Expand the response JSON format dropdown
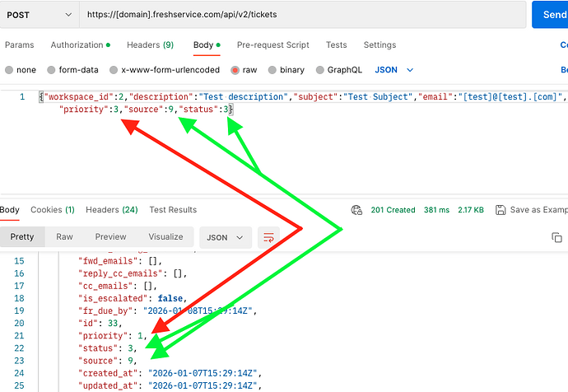This screenshot has height=392, width=568. [225, 237]
